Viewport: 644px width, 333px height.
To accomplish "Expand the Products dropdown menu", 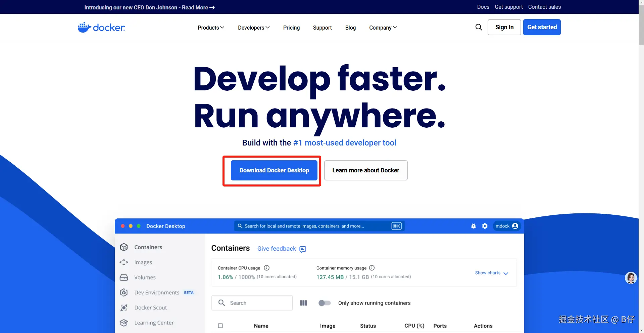I will tap(211, 28).
